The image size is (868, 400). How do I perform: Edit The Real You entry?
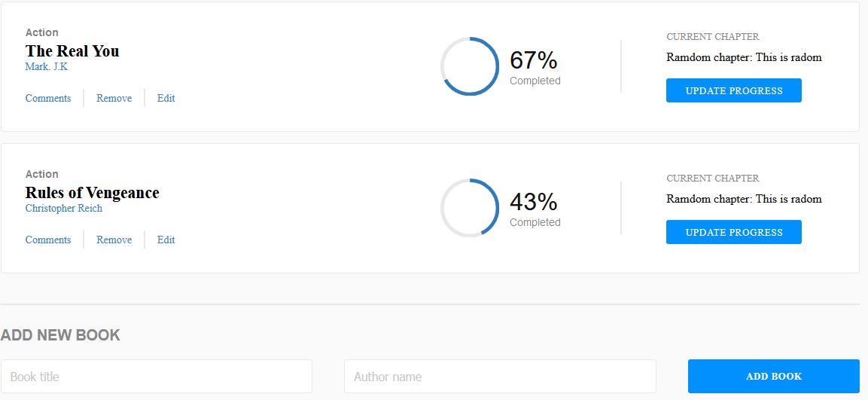click(x=166, y=98)
